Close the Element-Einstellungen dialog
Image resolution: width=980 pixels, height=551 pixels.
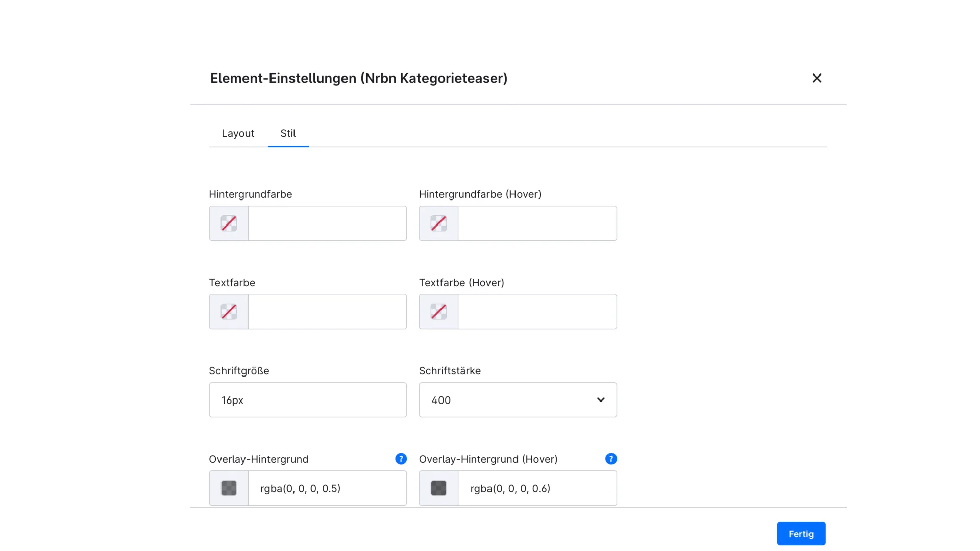(x=817, y=78)
